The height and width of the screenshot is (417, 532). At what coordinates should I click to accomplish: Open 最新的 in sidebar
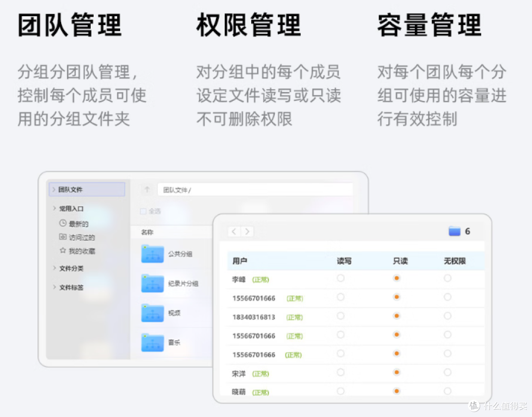tap(78, 224)
